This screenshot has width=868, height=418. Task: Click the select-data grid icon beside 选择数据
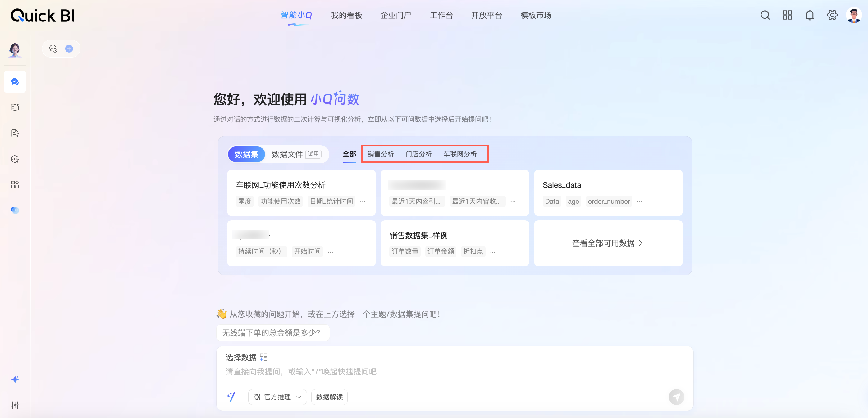coord(263,357)
